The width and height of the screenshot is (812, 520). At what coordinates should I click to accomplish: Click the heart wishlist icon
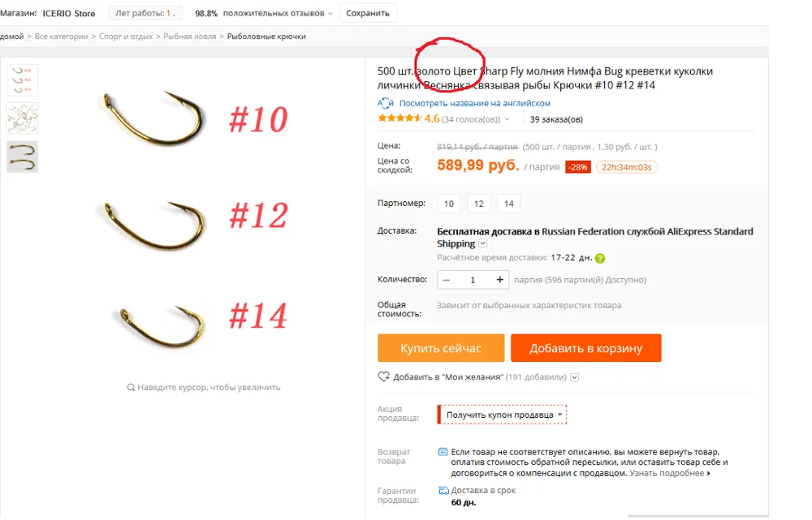point(384,376)
